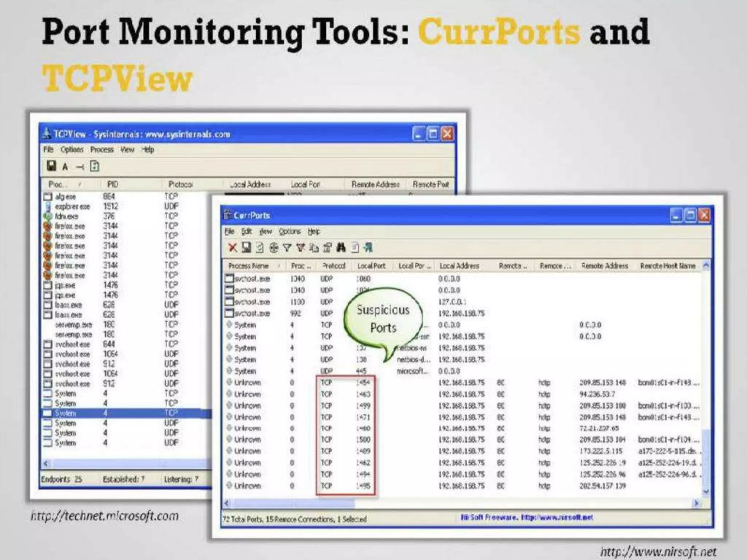Screen dimensions: 747x560
Task: Click CurrPorts horizontal scrollbar thumb
Action: pyautogui.click(x=293, y=503)
